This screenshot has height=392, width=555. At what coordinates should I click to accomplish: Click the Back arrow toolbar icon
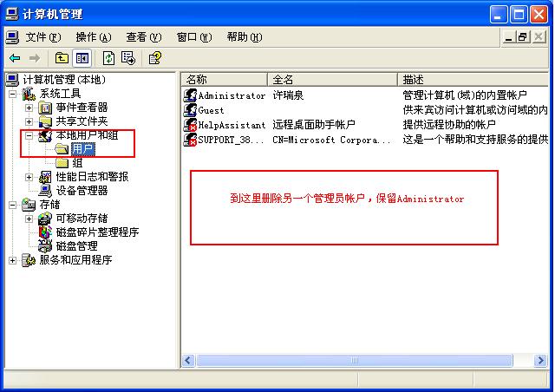point(15,58)
